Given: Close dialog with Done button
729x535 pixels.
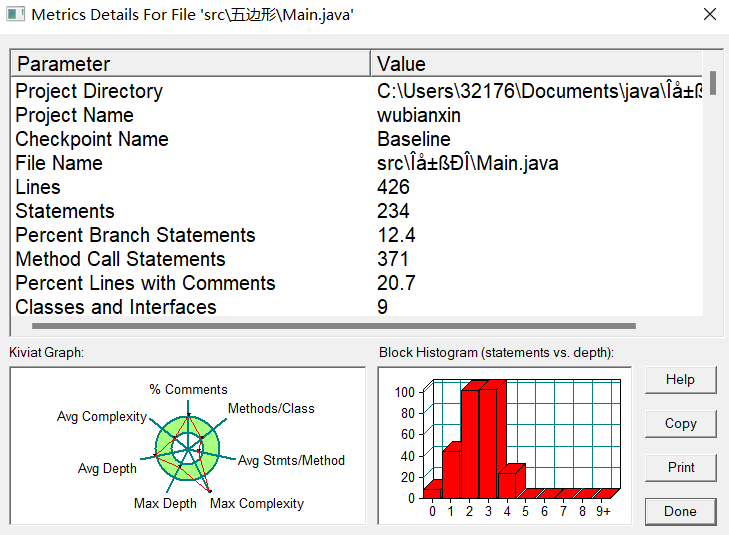Looking at the screenshot, I should click(x=680, y=511).
